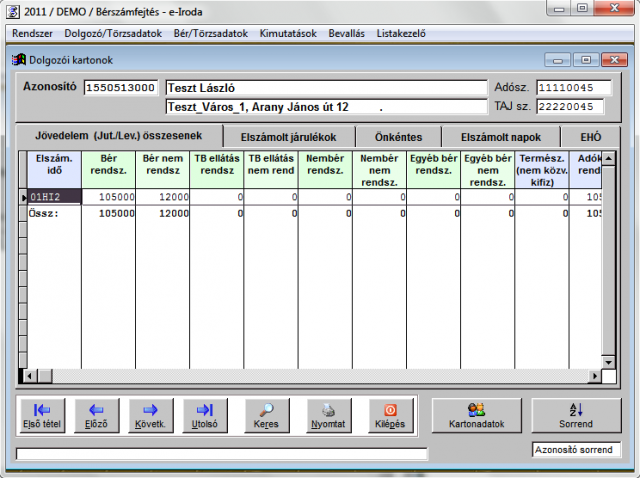Click the Azonosító input field

click(x=120, y=88)
